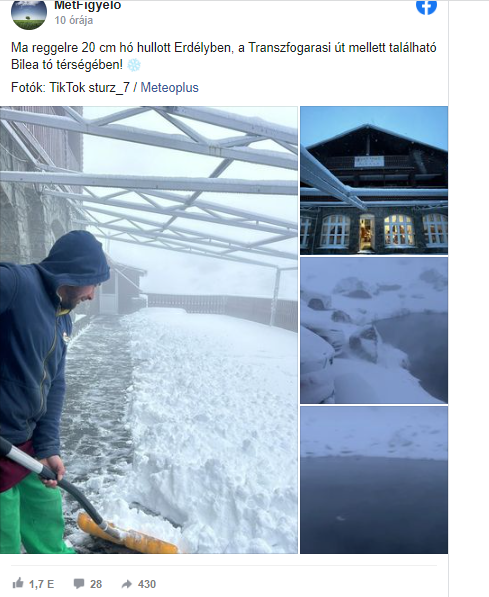The width and height of the screenshot is (489, 597).
Task: Click the '10 órája' timestamp
Action: (x=74, y=20)
